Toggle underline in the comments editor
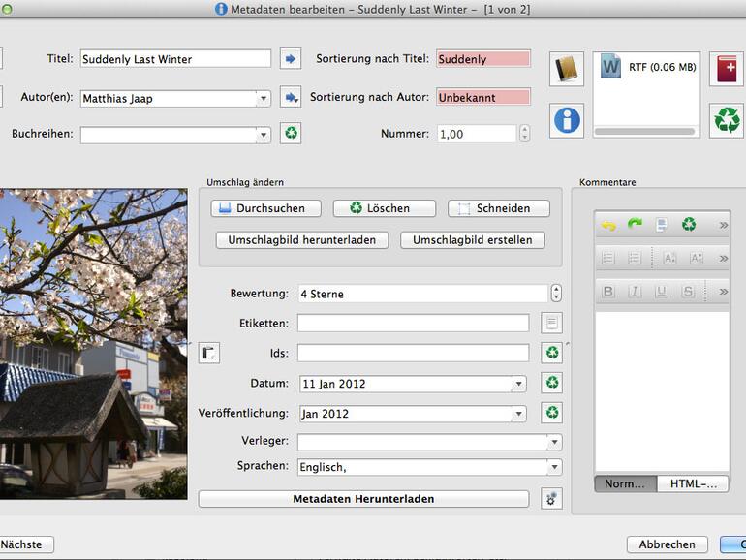Viewport: 746px width, 560px height. pyautogui.click(x=661, y=291)
